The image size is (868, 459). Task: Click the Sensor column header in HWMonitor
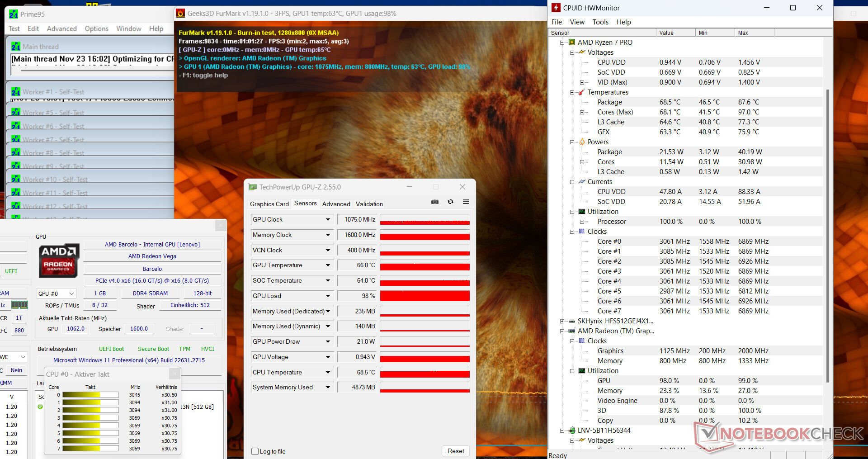[x=602, y=33]
